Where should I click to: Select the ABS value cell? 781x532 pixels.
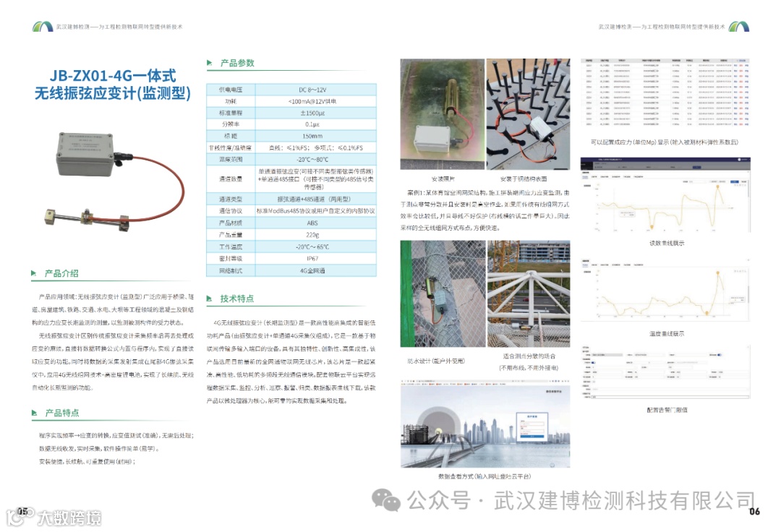coord(316,223)
